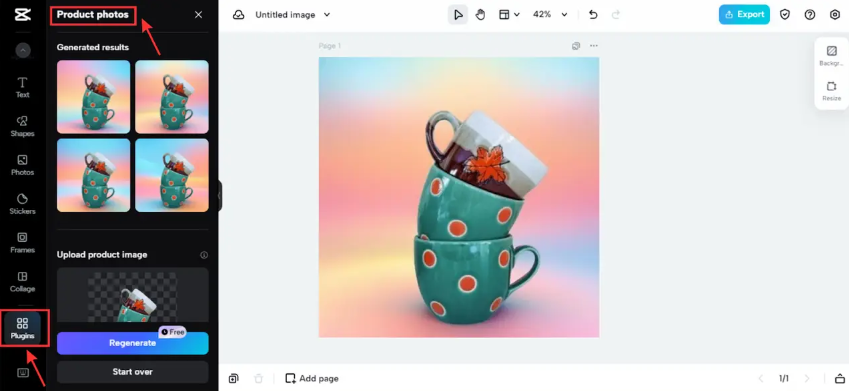Open the Text tool in sidebar

[x=22, y=87]
